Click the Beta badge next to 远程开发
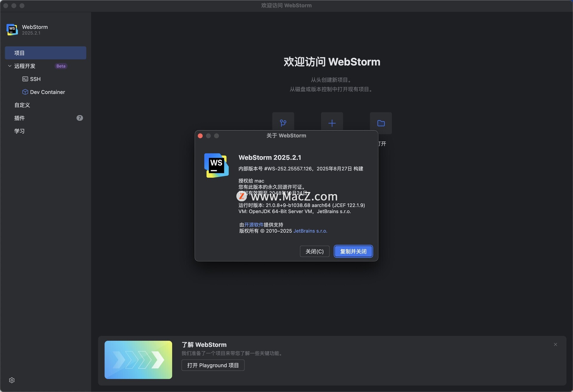Image resolution: width=573 pixels, height=392 pixels. (x=61, y=66)
